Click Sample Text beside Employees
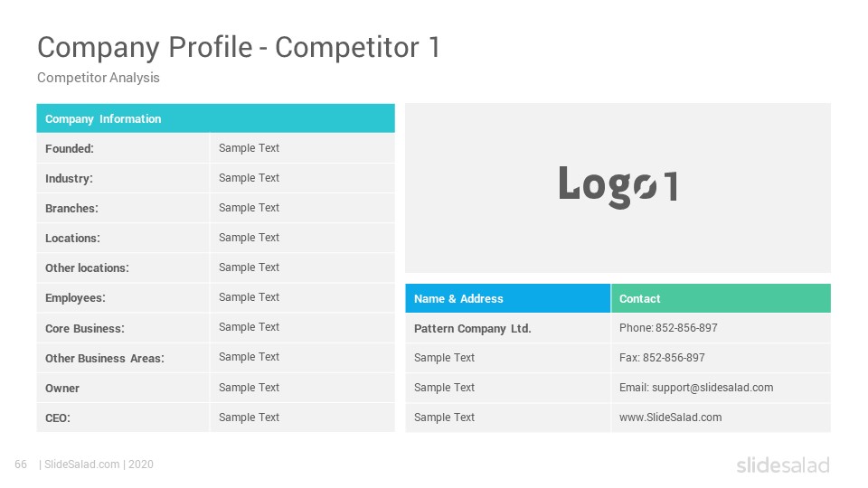Image resolution: width=868 pixels, height=488 pixels. (250, 297)
